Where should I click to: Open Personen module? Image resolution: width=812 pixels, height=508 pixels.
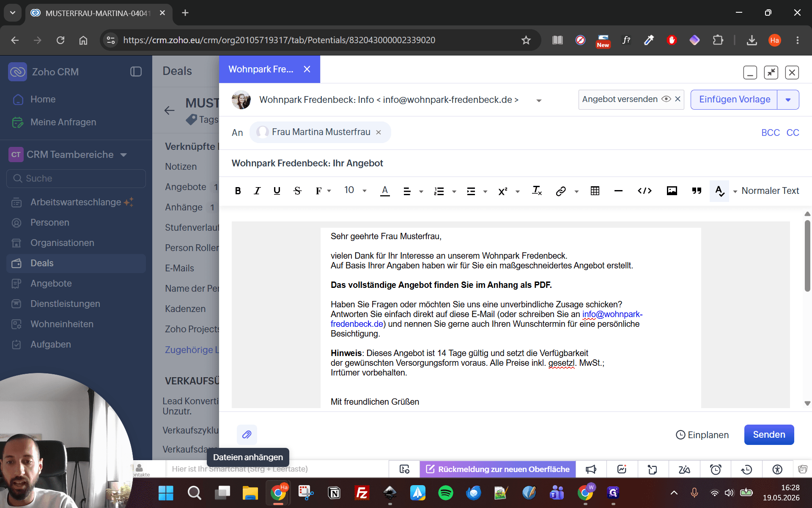(50, 222)
